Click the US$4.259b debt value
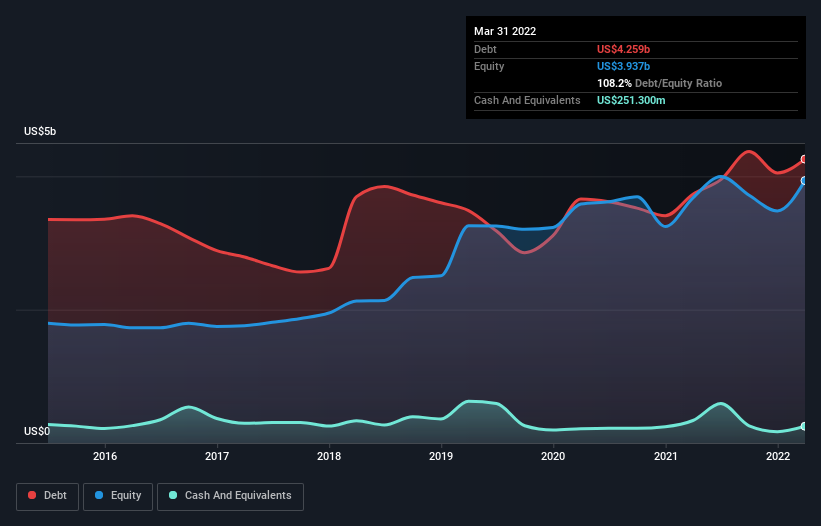 click(x=623, y=49)
